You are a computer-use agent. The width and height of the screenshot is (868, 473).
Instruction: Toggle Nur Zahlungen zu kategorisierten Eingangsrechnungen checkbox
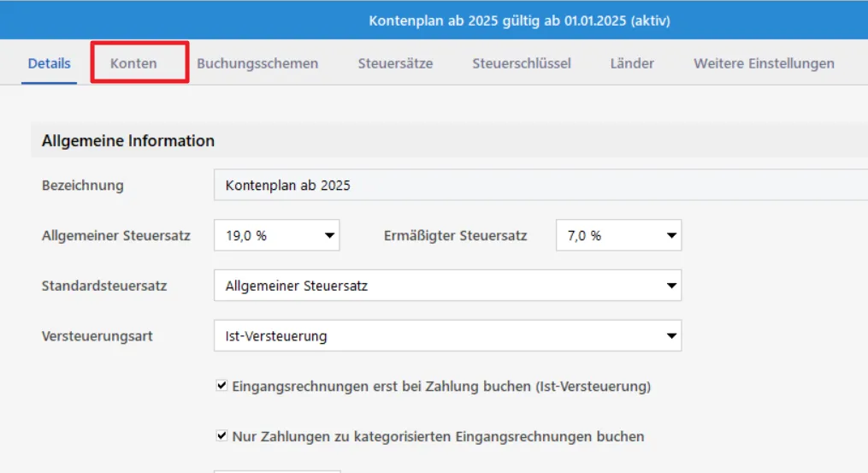point(221,437)
